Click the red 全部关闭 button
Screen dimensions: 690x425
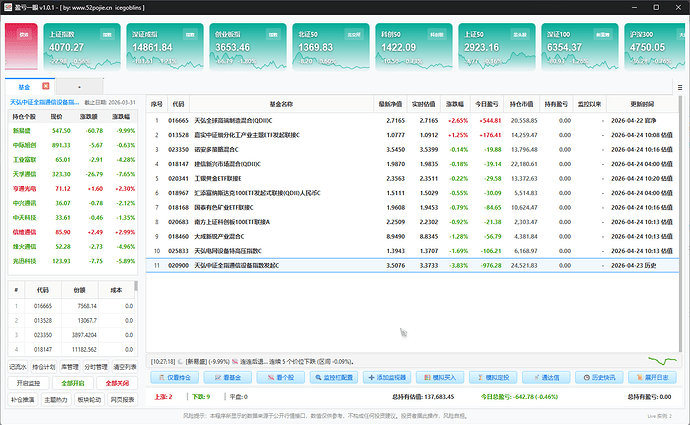click(117, 383)
